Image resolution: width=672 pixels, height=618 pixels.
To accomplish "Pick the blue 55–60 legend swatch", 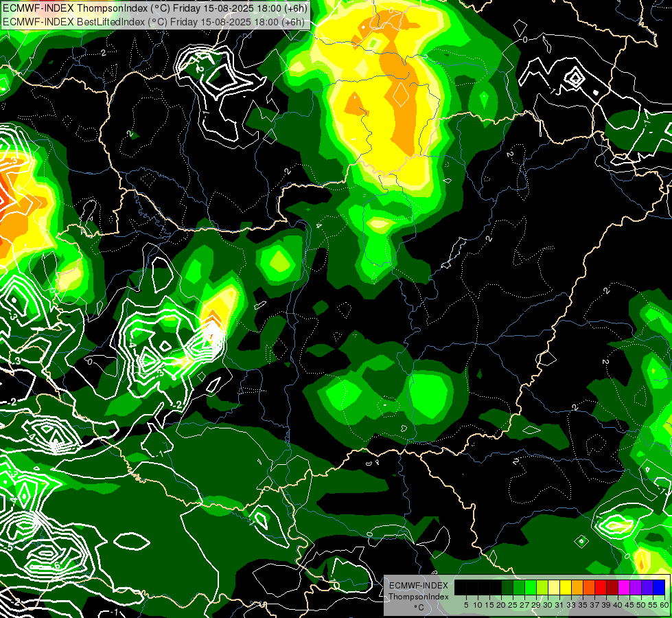I will 659,587.
